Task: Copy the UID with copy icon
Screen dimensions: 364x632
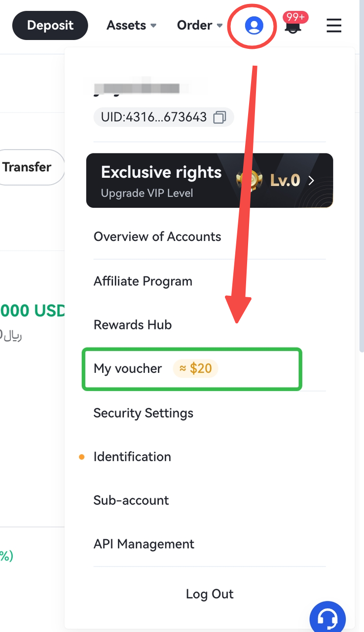Action: coord(219,118)
